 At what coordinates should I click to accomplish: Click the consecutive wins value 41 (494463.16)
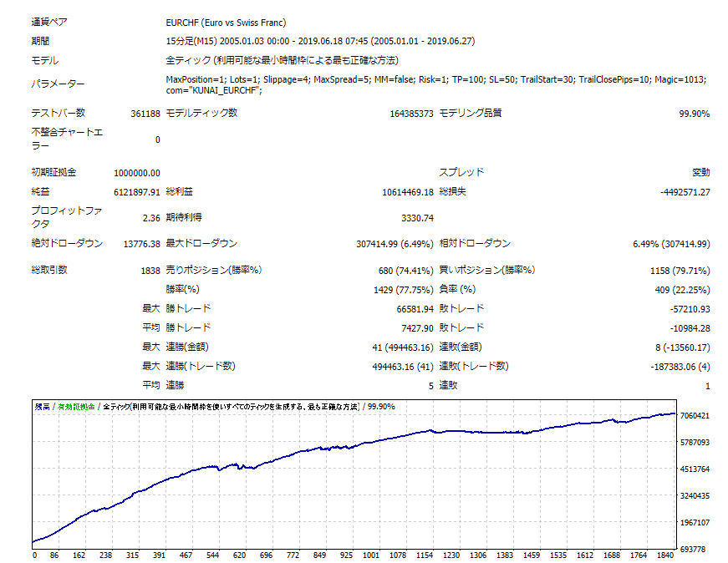tap(403, 347)
